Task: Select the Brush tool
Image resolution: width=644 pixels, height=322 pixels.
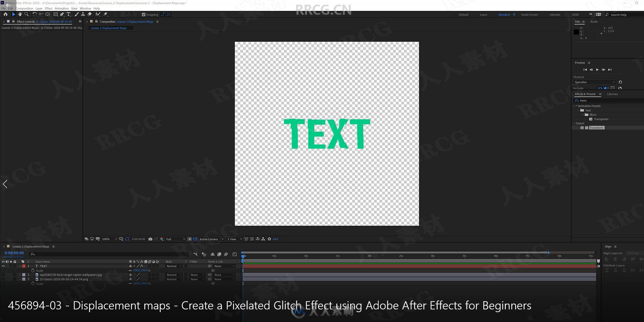Action: [x=76, y=14]
